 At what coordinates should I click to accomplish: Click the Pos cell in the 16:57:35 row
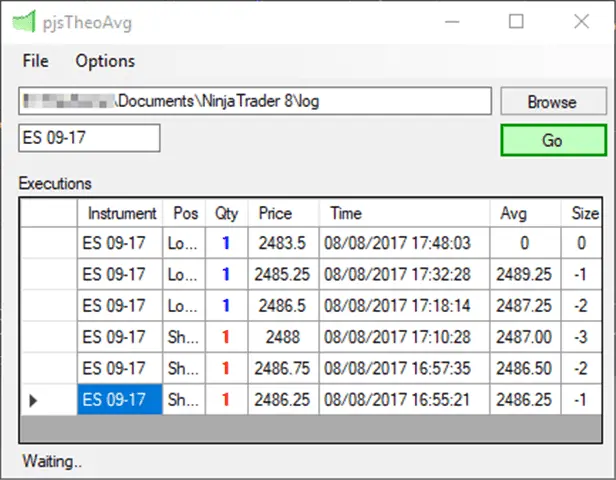pyautogui.click(x=184, y=368)
